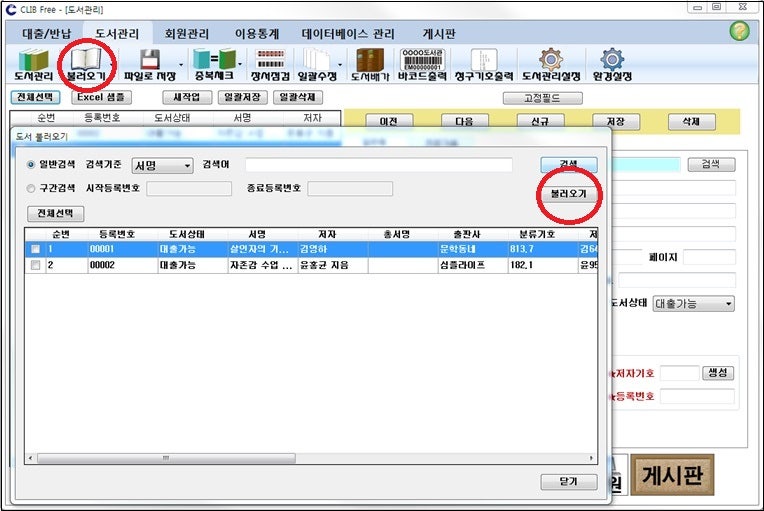The image size is (764, 511).
Task: Click the main window 전체선택 button
Action: tap(35, 97)
